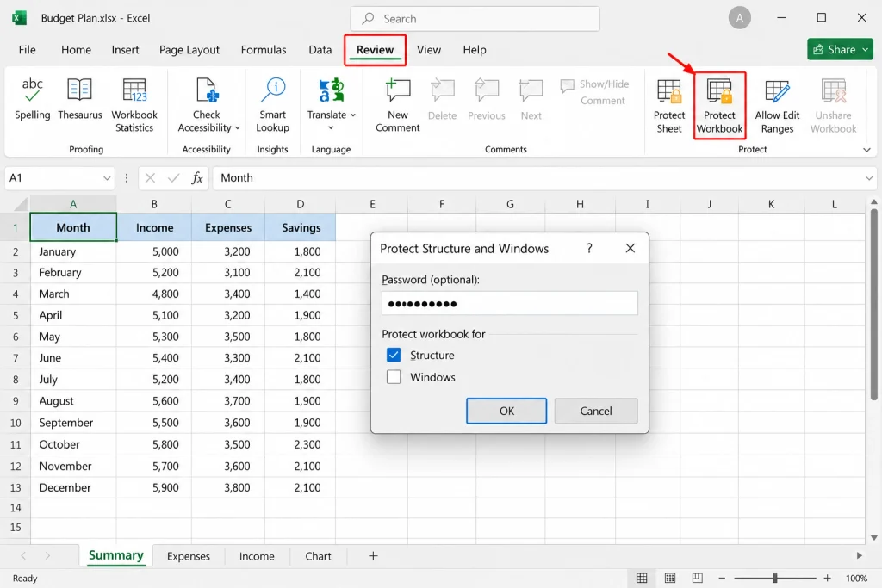Select the cell containing December
Viewport: 882px width, 588px height.
[73, 487]
